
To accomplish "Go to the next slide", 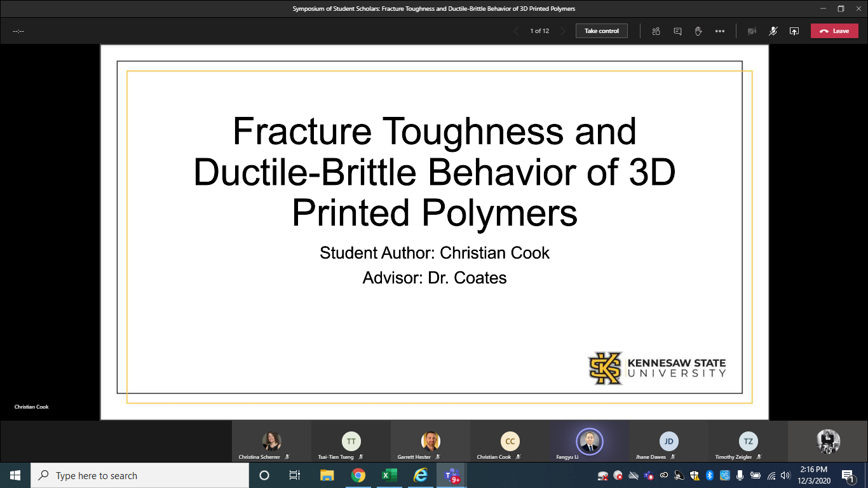I will tap(562, 31).
